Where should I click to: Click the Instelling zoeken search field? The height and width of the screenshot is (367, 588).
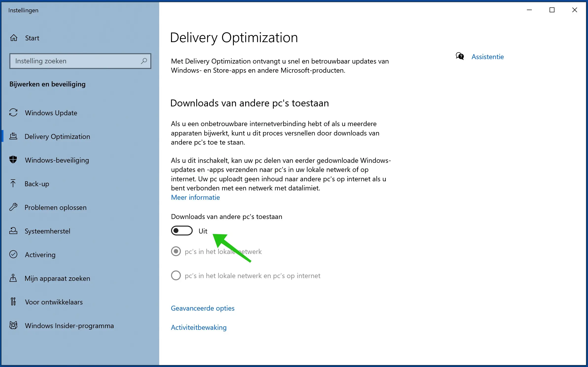(x=80, y=61)
